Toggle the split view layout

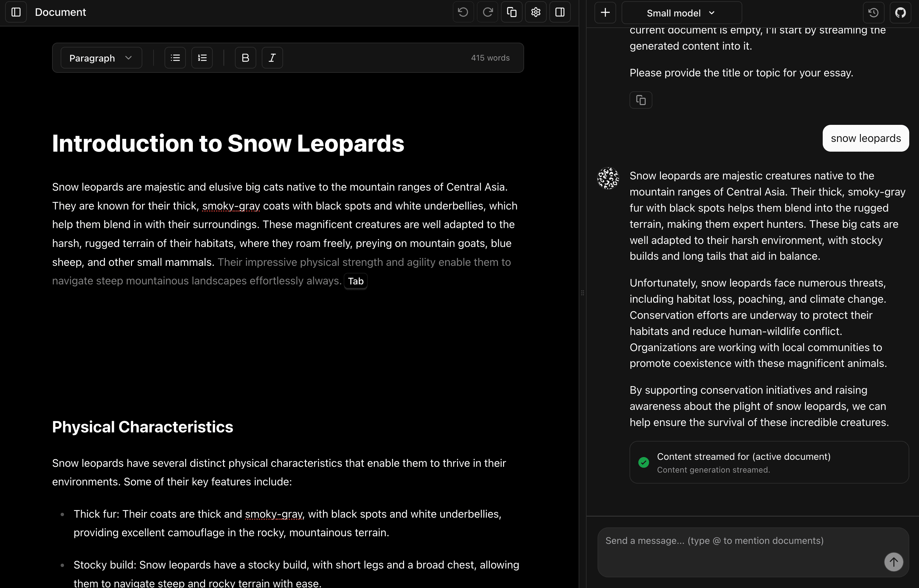point(559,12)
